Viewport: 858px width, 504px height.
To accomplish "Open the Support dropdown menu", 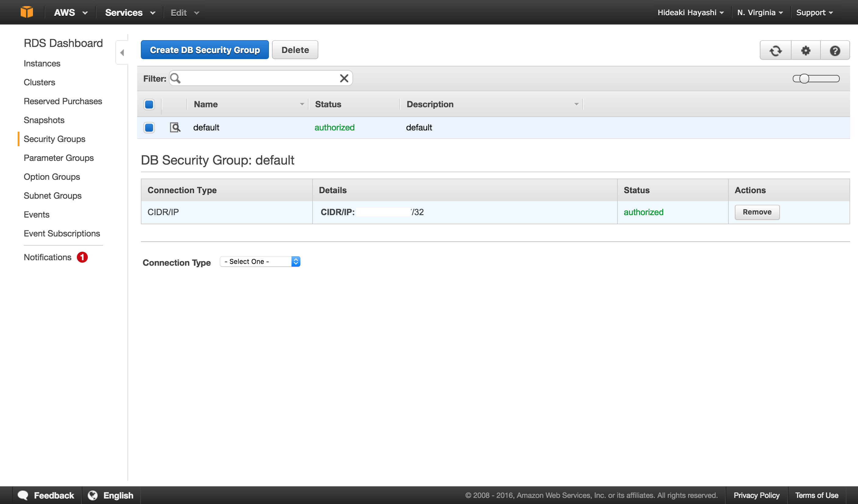I will click(x=814, y=12).
